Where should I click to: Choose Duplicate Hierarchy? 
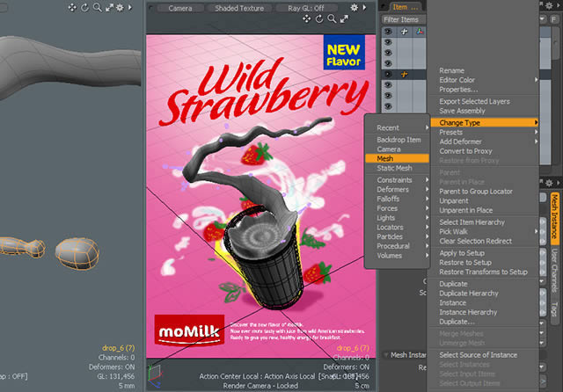pyautogui.click(x=484, y=294)
